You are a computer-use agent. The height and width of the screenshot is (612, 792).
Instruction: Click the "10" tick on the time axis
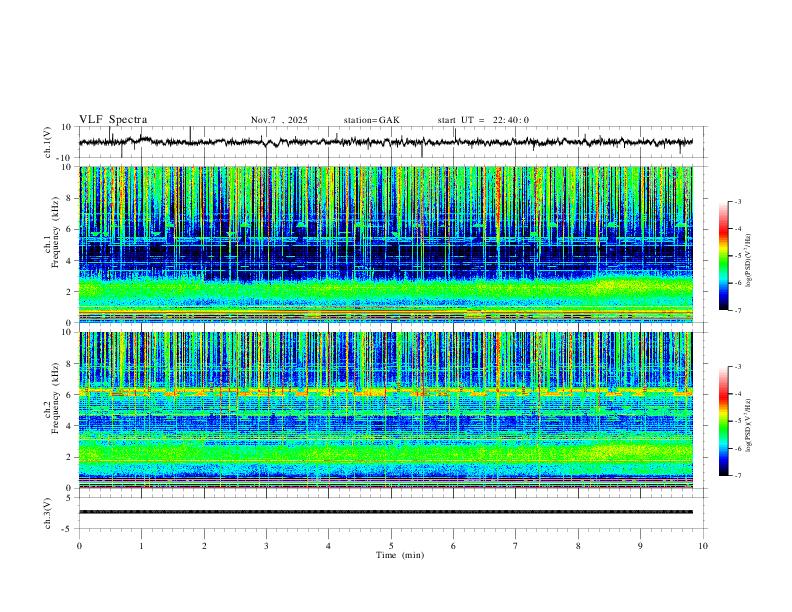point(703,545)
